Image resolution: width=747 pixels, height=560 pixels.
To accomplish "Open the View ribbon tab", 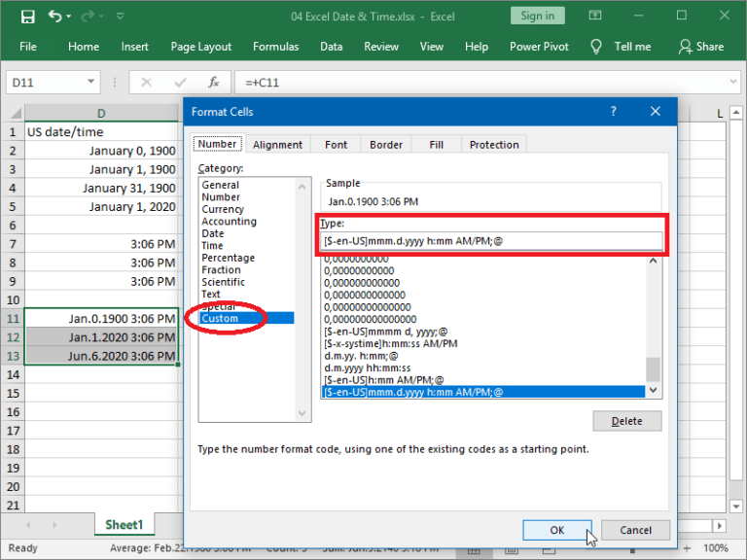I will [x=431, y=47].
